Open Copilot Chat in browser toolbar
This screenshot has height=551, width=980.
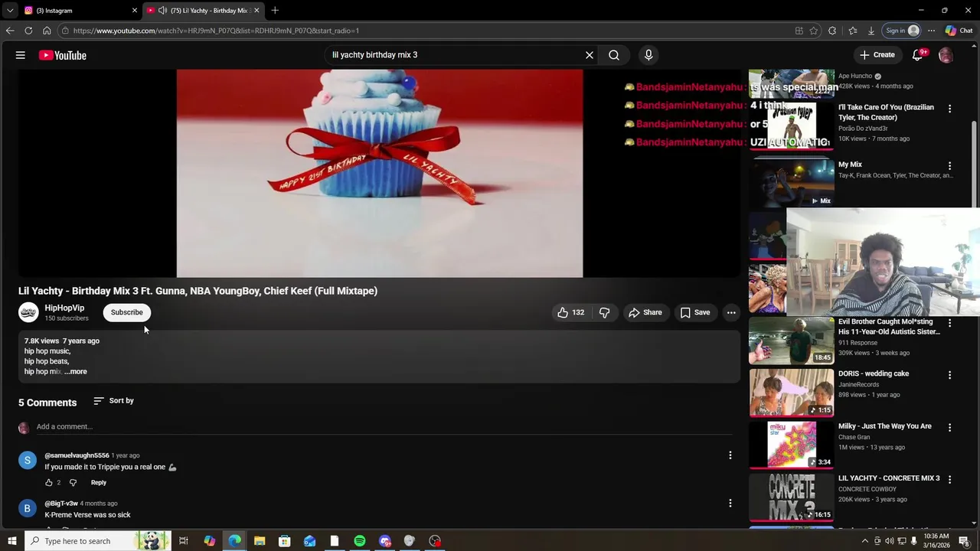[959, 31]
